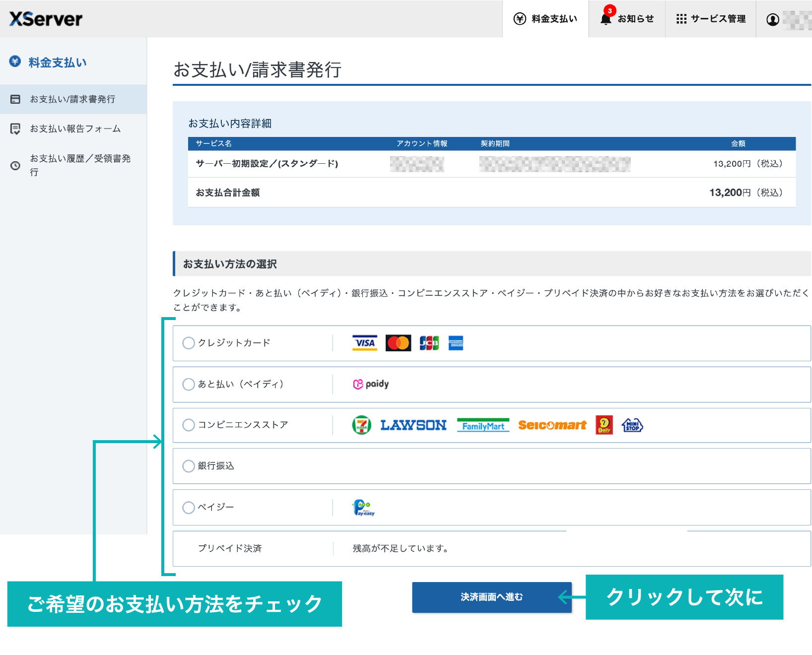This screenshot has height=655, width=812.
Task: Select クレジットカード radio button
Action: 189,343
